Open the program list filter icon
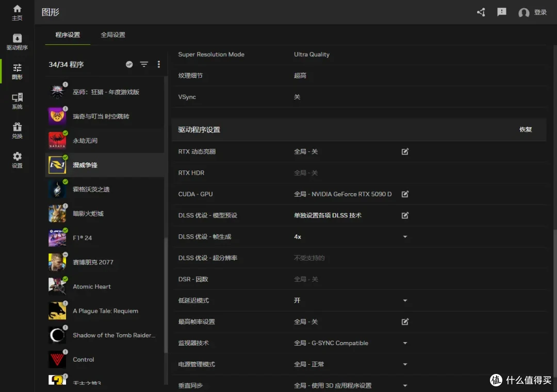 click(x=144, y=64)
